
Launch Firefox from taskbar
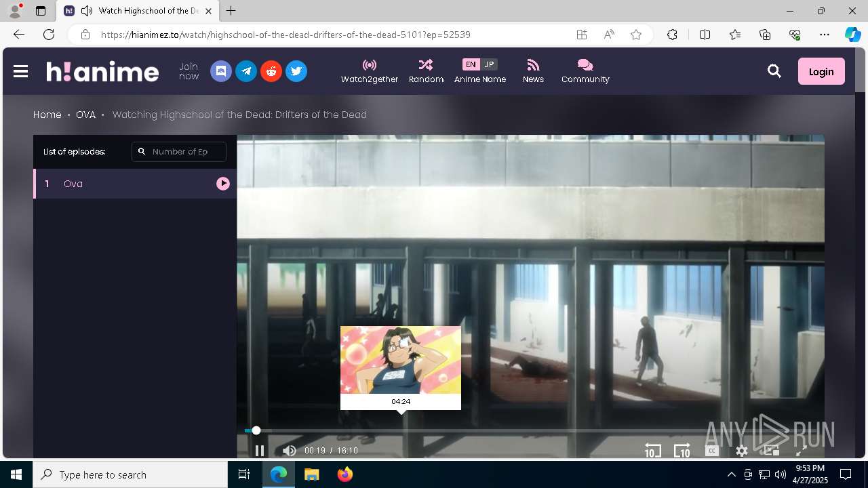pos(345,474)
